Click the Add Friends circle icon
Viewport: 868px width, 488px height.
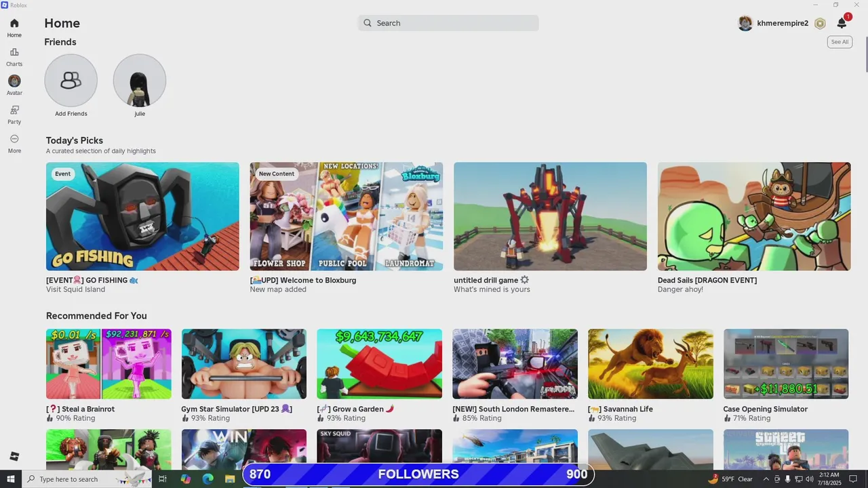click(x=71, y=81)
